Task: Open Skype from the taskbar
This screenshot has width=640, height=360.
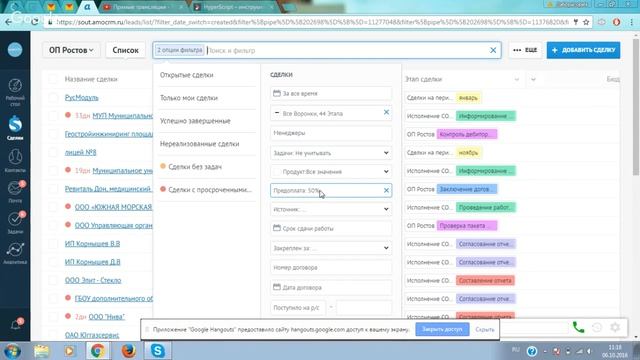Action: point(157,351)
